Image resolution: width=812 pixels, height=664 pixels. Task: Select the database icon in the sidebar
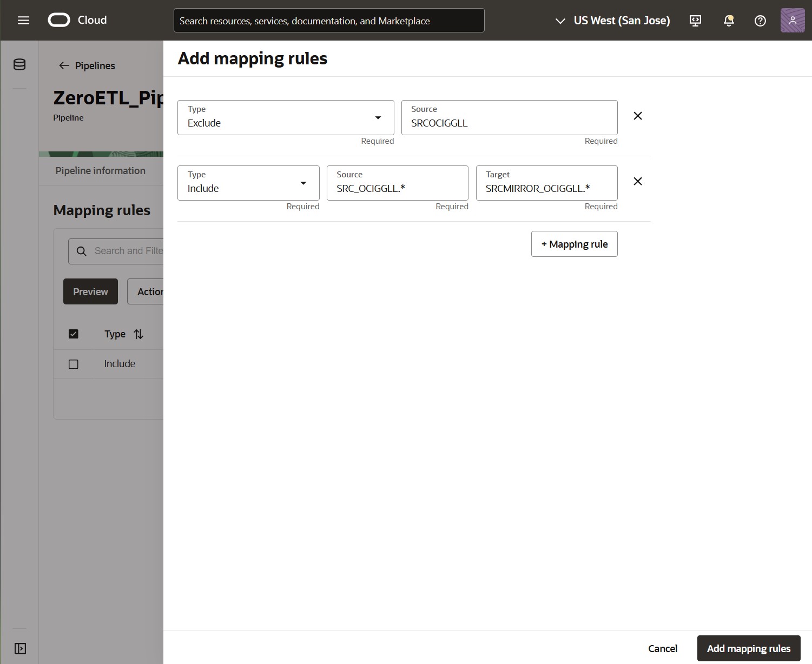click(x=19, y=64)
